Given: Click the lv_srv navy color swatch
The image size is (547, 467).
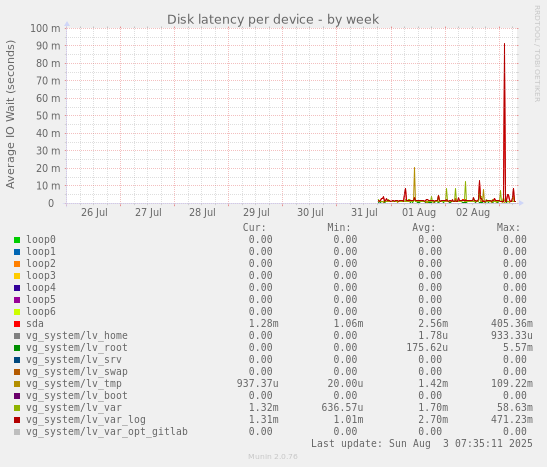Looking at the screenshot, I should click(17, 360).
